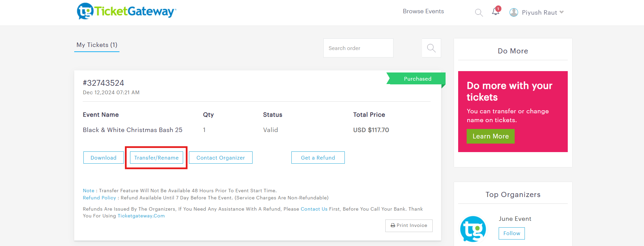
Task: Select the My Tickets (1) tab
Action: [x=97, y=45]
